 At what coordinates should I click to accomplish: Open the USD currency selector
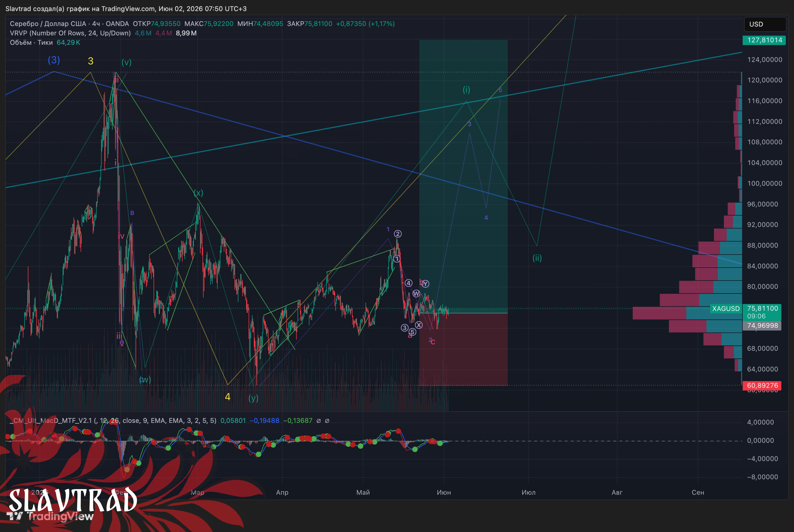coord(765,24)
